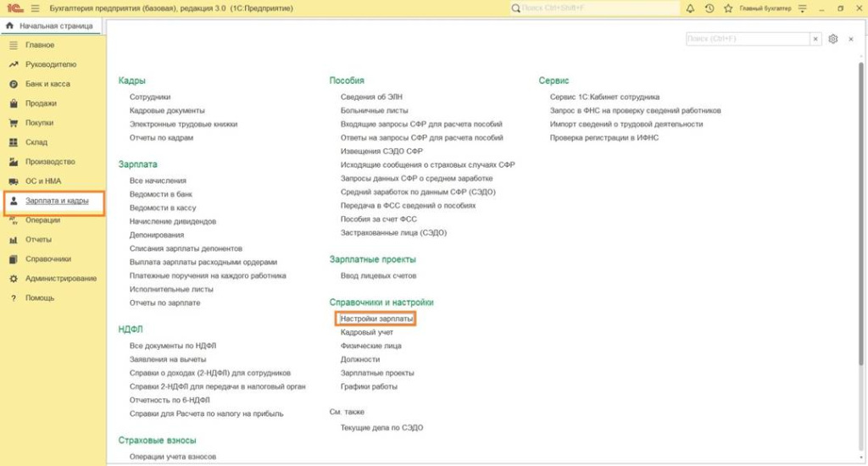
Task: Open the Банк и касса section
Action: pyautogui.click(x=47, y=84)
